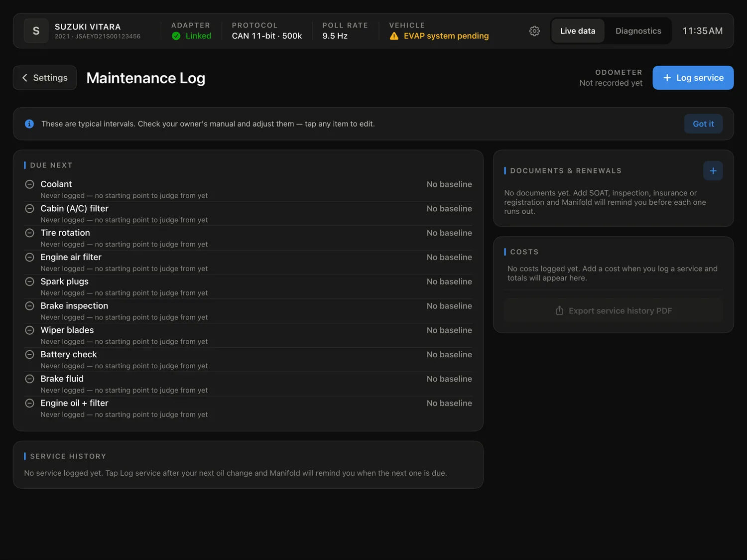Open the Wiper blades item

pos(249,335)
